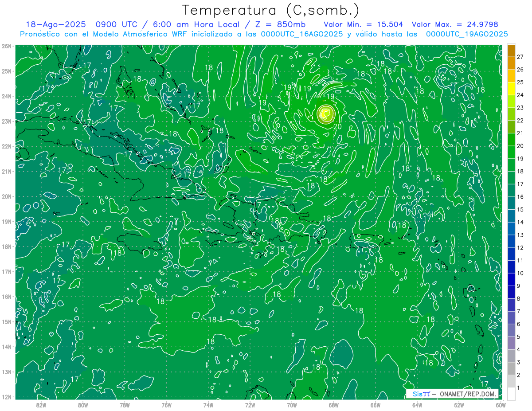Select the pressure level "Z = 850mb"
The width and height of the screenshot is (532, 411).
click(x=279, y=25)
